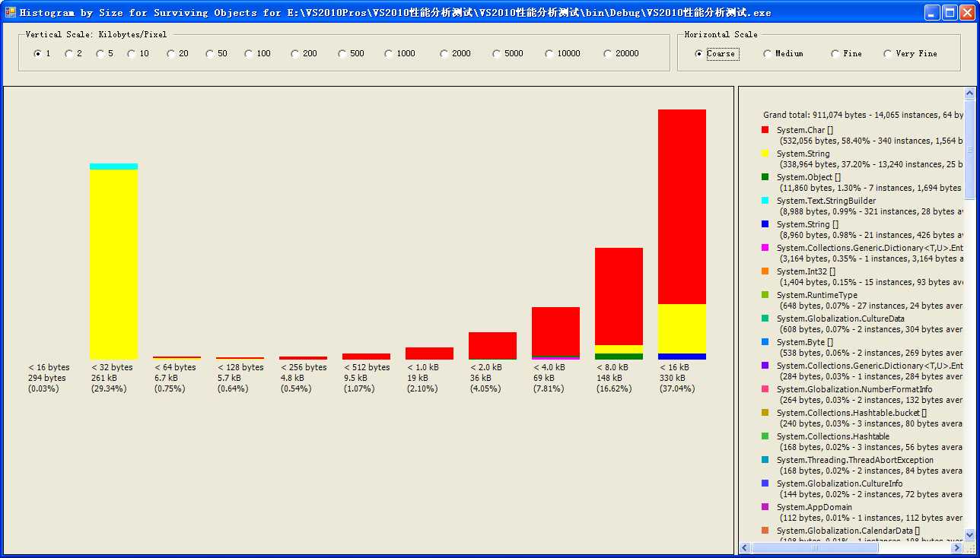The height and width of the screenshot is (558, 980).
Task: Click the "< 256 bytes" bucket label
Action: pyautogui.click(x=304, y=367)
